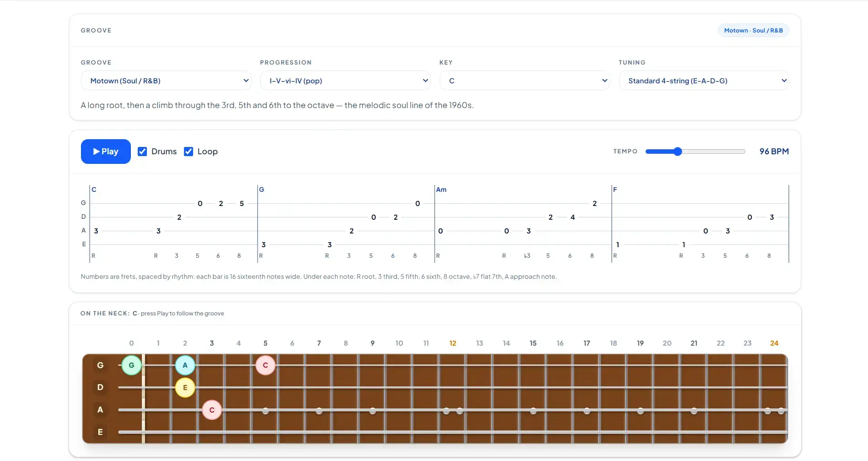Image resolution: width=868 pixels, height=461 pixels.
Task: Click the C note circle at fret 5 of the G string
Action: (265, 365)
